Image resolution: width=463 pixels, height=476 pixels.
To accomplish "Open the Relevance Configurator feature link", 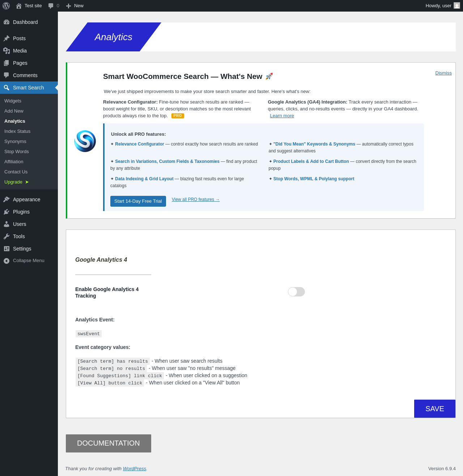I will click(x=140, y=144).
